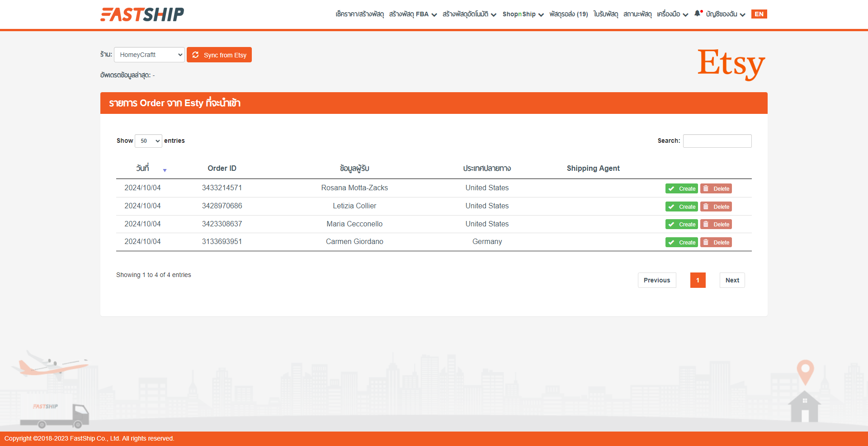Open พัสดุรอส่ง (19) menu item

pyautogui.click(x=568, y=14)
